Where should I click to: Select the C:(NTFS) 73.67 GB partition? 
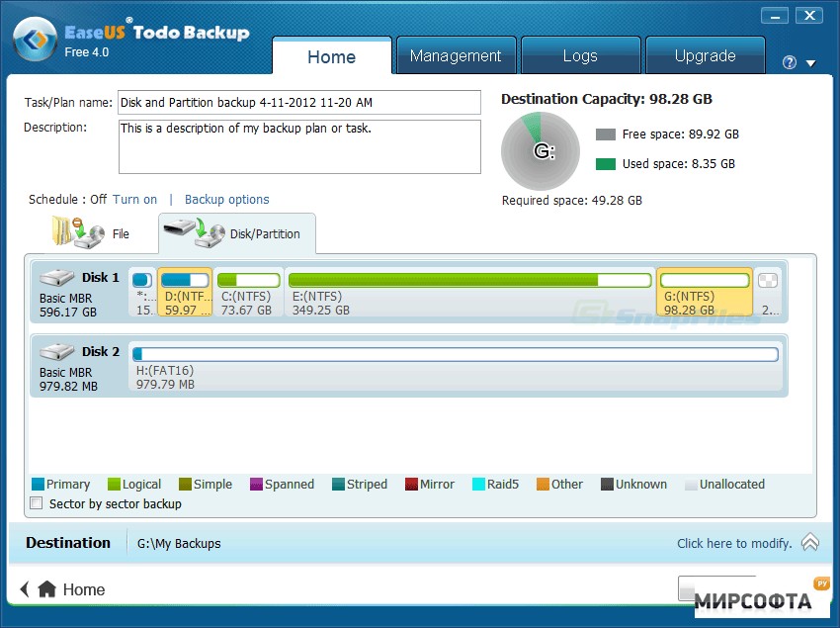pos(248,293)
